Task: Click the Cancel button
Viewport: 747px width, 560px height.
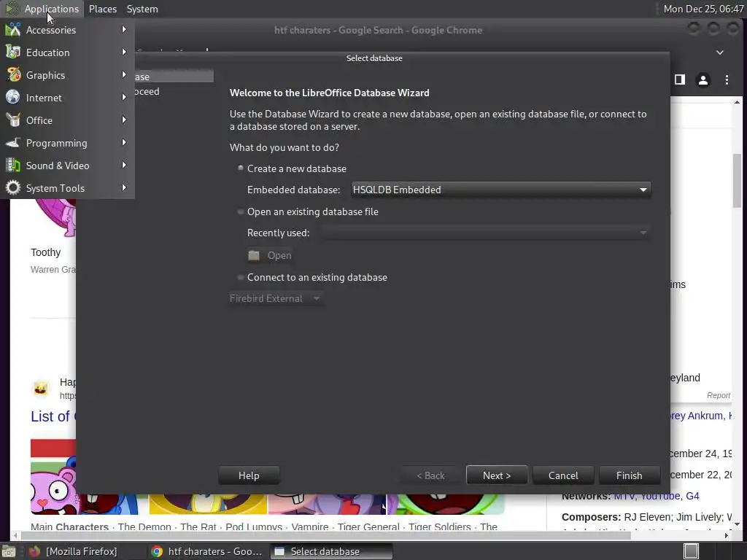Action: [x=563, y=475]
